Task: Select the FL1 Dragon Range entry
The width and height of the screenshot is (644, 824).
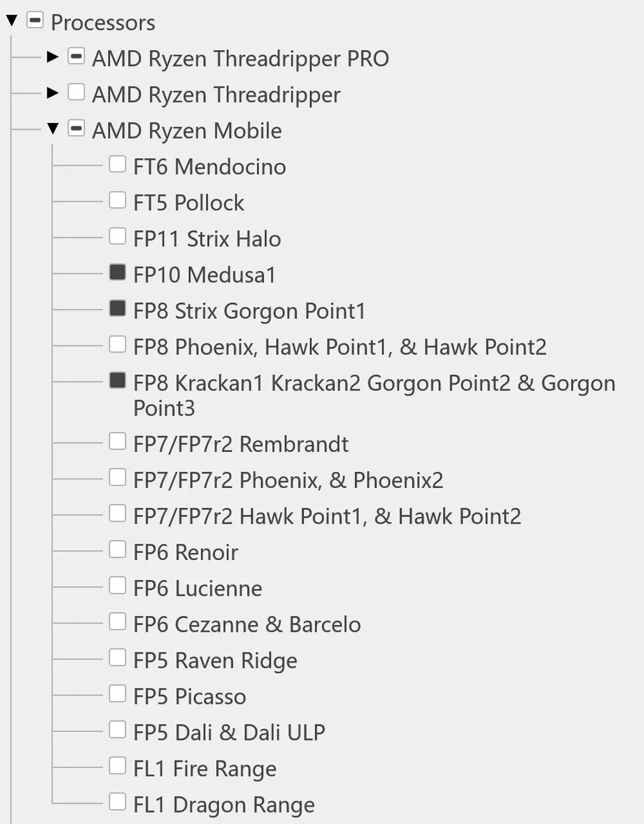Action: coord(223,804)
